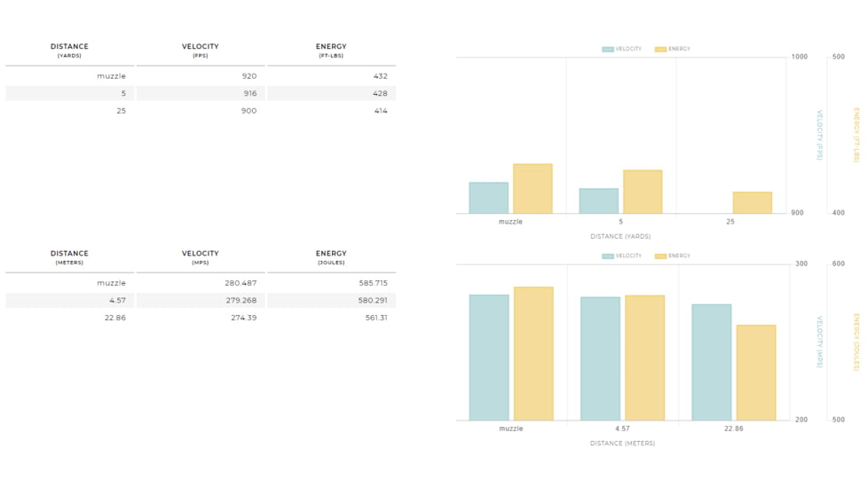This screenshot has height=488, width=868.
Task: Click the 22.86-meter velocity bar
Action: 712,362
